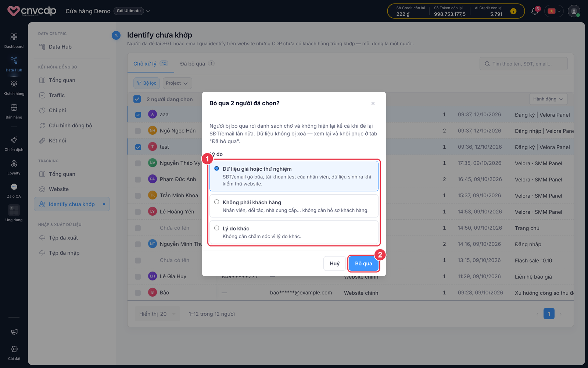Collapse sidebar with the blue arrow button
This screenshot has height=368, width=588.
[x=116, y=35]
